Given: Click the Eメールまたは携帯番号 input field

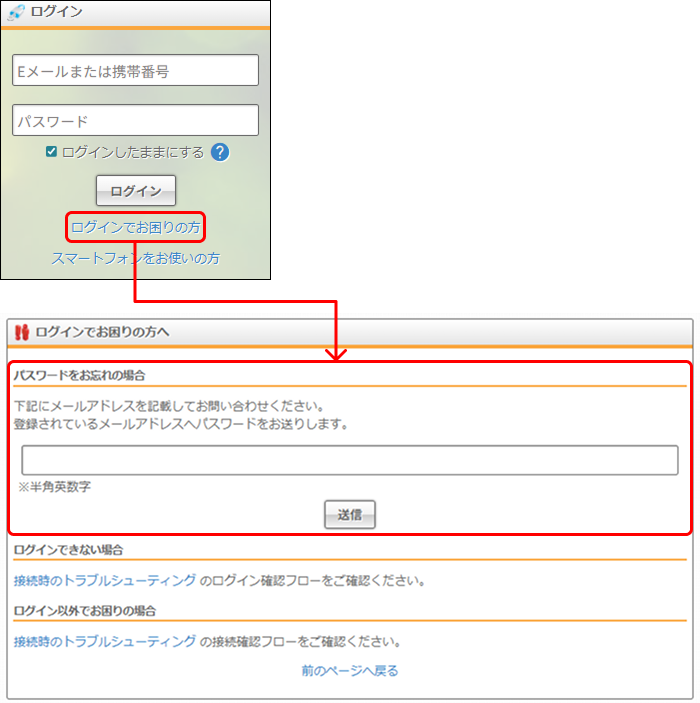Looking at the screenshot, I should pos(135,70).
